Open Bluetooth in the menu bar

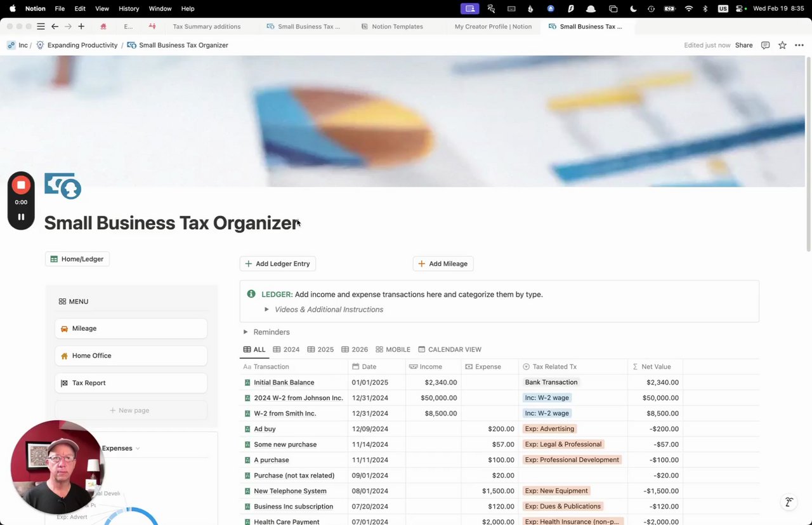[705, 9]
